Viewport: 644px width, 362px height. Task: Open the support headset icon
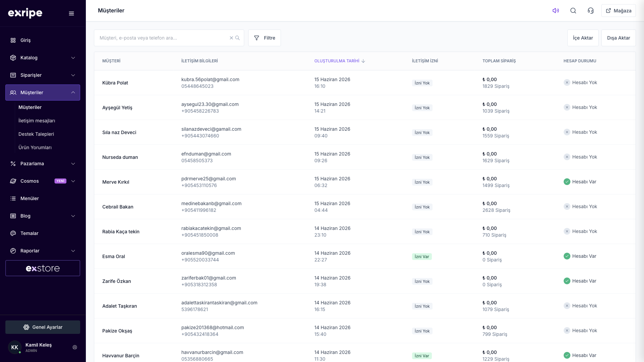pos(591,11)
